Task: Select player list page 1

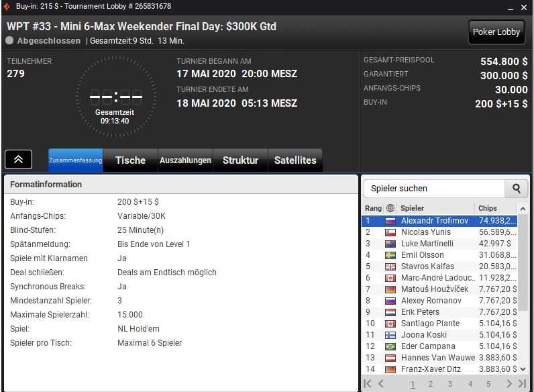Action: (413, 384)
